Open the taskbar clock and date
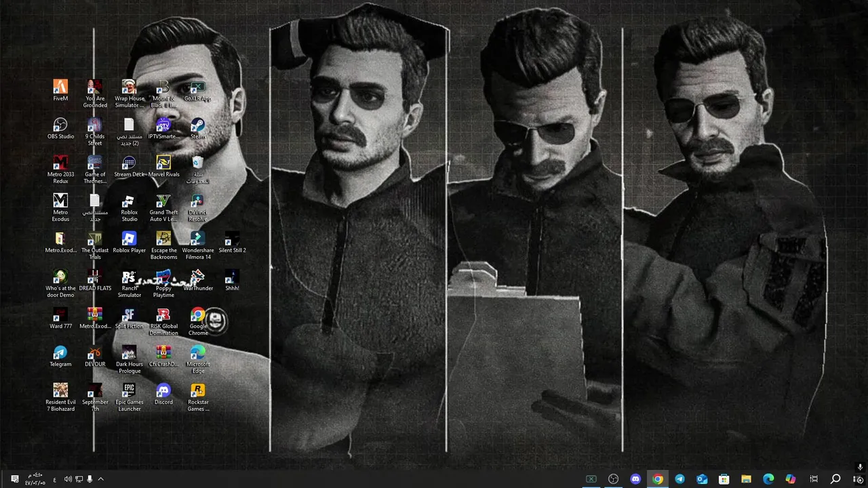 tap(35, 479)
